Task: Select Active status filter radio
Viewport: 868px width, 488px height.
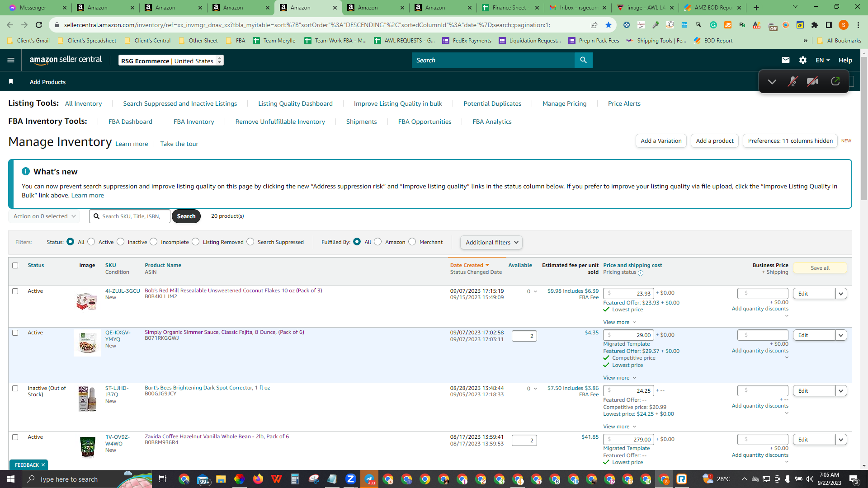Action: click(x=91, y=242)
